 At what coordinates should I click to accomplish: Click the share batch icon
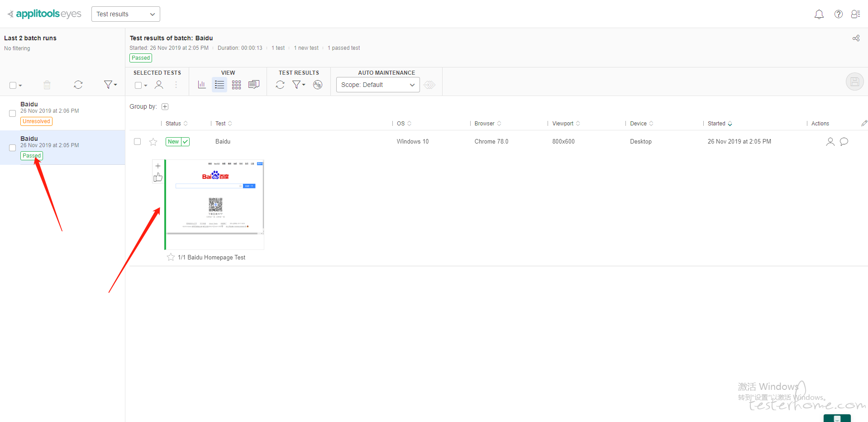856,38
